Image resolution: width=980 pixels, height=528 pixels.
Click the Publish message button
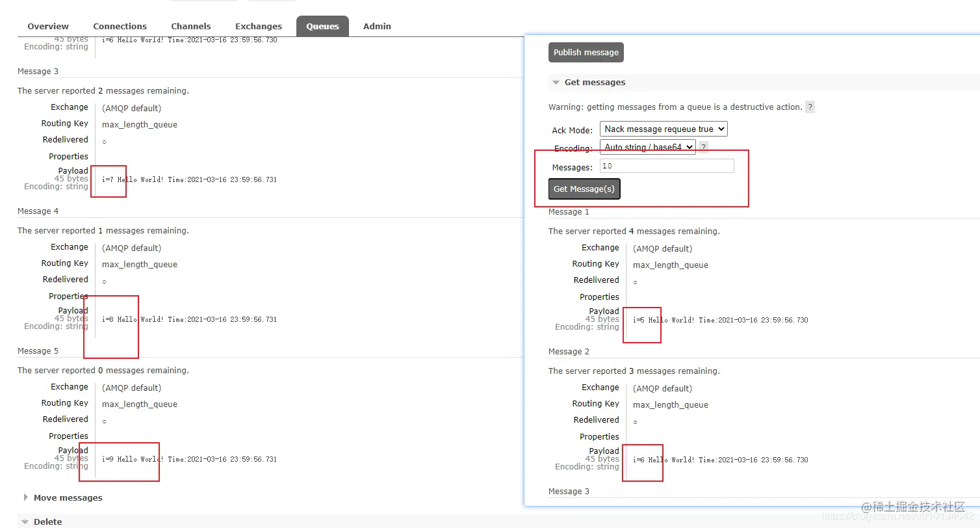(x=586, y=53)
